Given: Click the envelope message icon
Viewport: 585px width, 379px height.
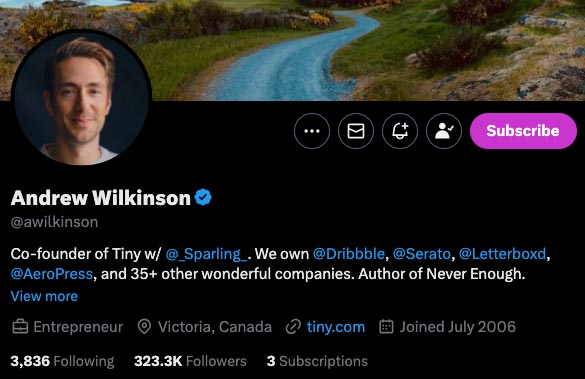Looking at the screenshot, I should click(356, 131).
